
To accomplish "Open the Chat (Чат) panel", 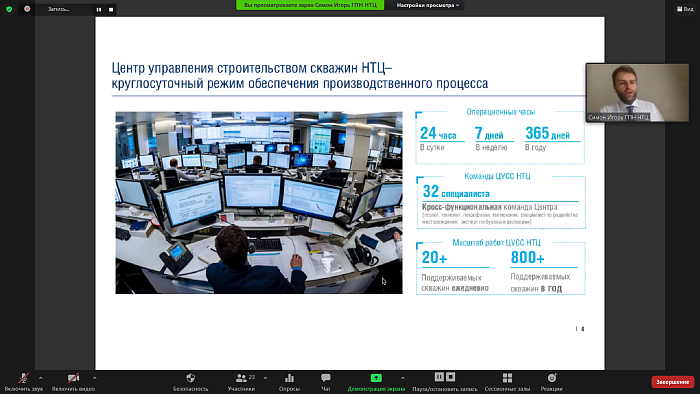I will 326,378.
